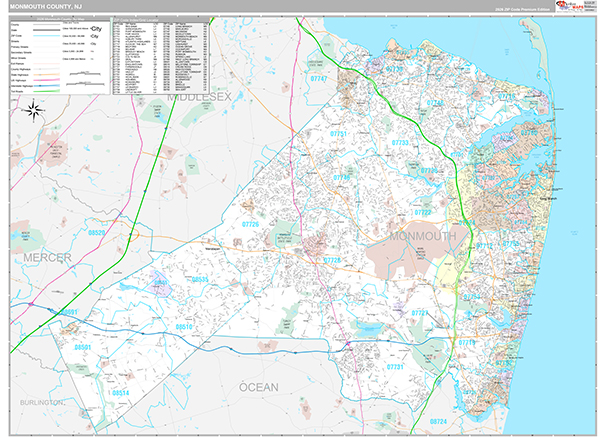Click ZIP code 08520 on the map
Image resolution: width=600 pixels, height=437 pixels.
[97, 233]
